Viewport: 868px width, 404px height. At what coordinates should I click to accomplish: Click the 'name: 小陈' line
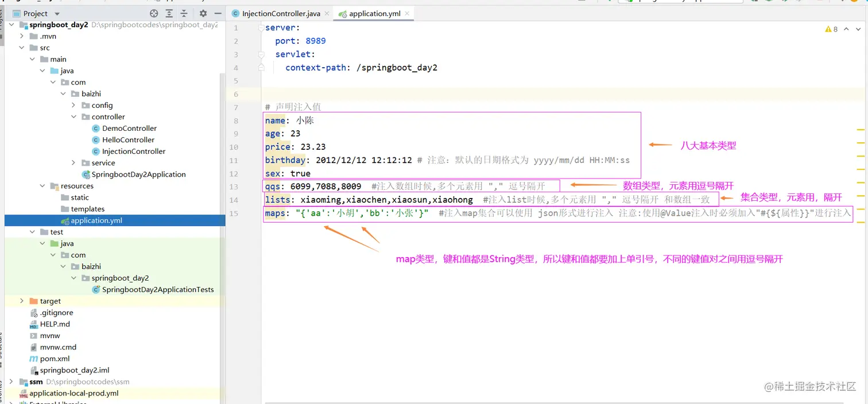click(x=289, y=121)
